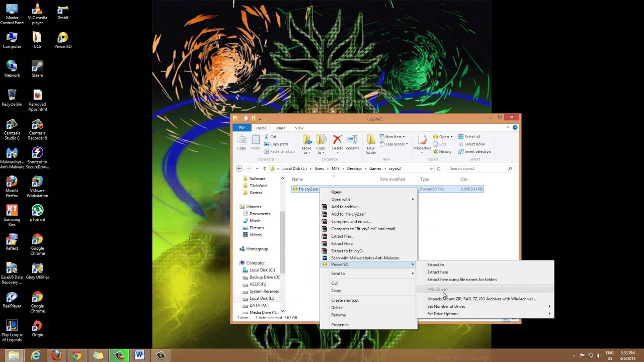The image size is (644, 362).
Task: Open the Steam desktop shortcut
Action: [x=37, y=69]
